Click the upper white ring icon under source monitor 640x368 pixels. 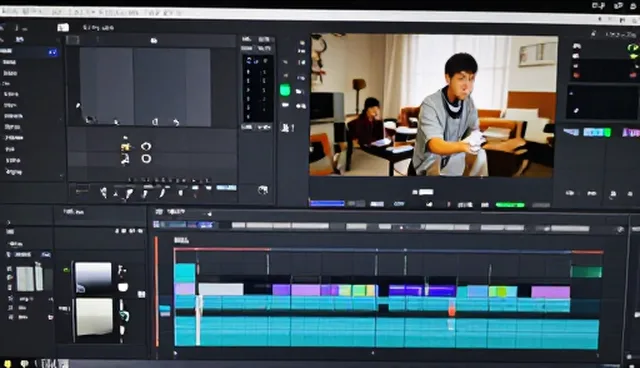[x=146, y=146]
